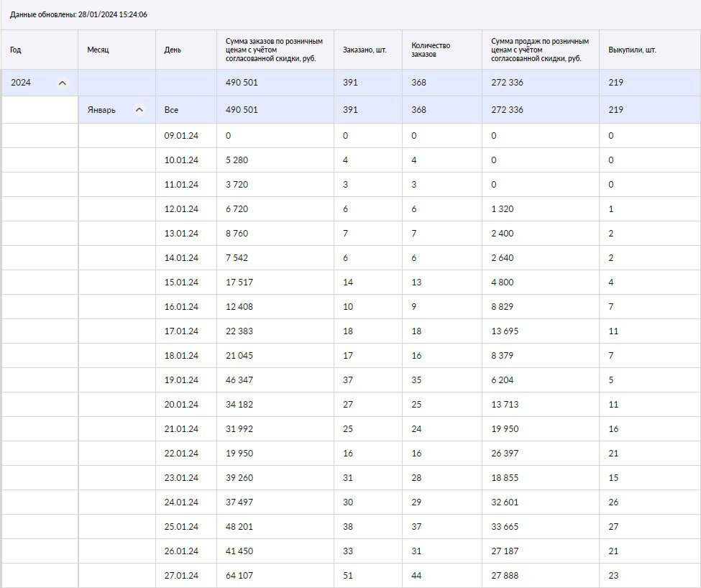This screenshot has width=701, height=588.
Task: Click the data updated timestamp text
Action: (78, 14)
